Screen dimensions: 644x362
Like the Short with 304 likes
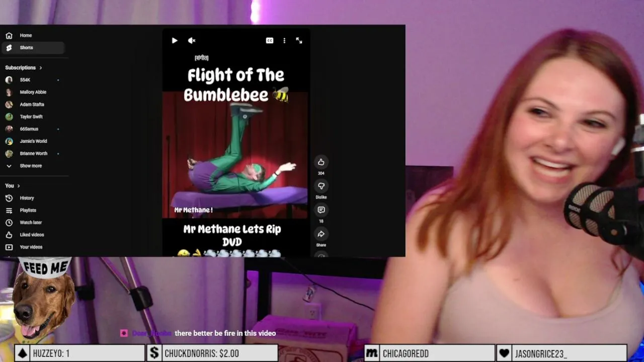click(321, 162)
